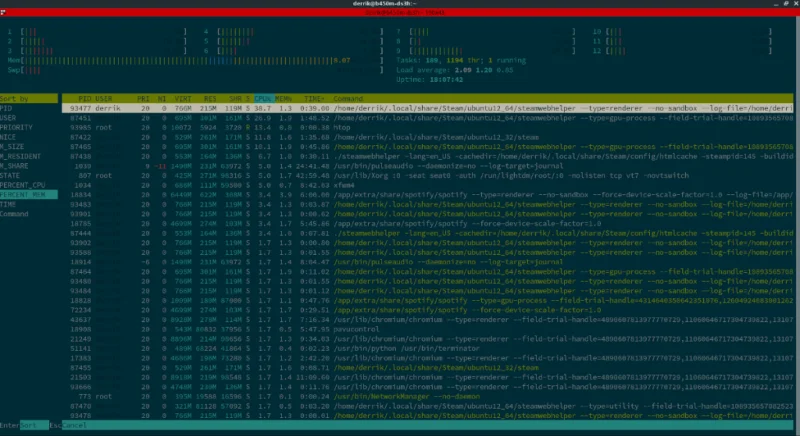Click the MEM% column header

click(284, 98)
